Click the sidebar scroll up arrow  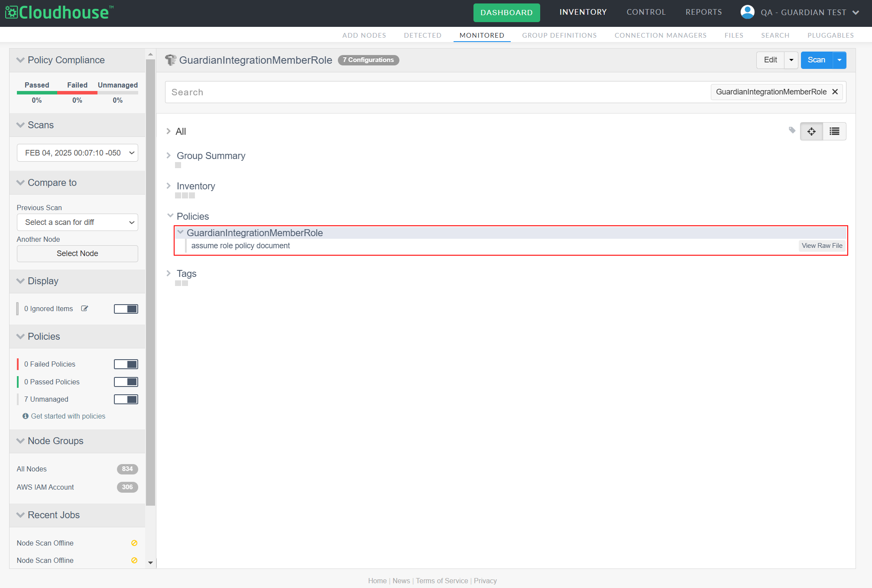pyautogui.click(x=150, y=54)
